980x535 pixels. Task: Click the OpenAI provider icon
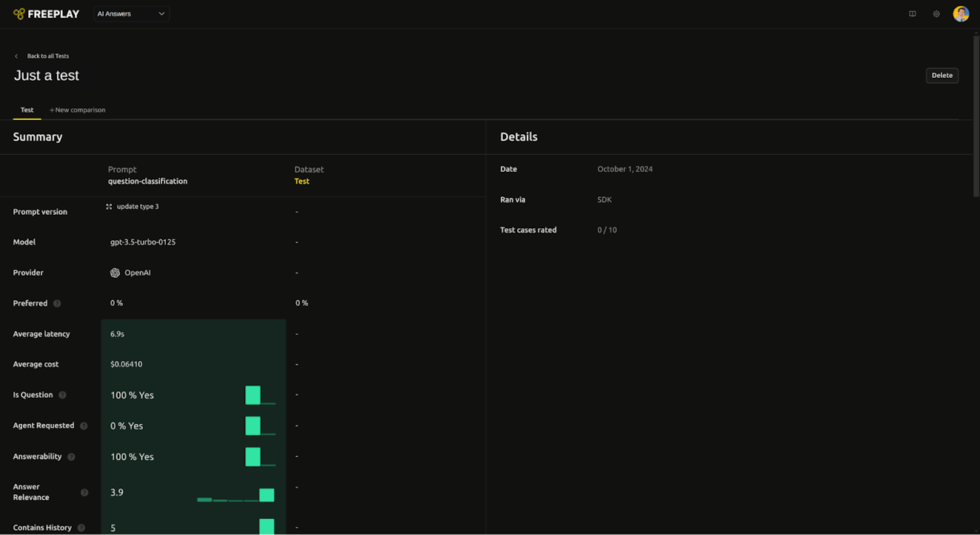[x=115, y=273]
